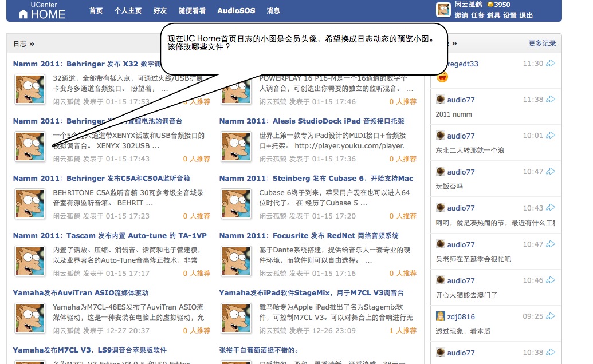Select 随便看看 in the navigation bar
593x364 pixels.
coord(192,10)
